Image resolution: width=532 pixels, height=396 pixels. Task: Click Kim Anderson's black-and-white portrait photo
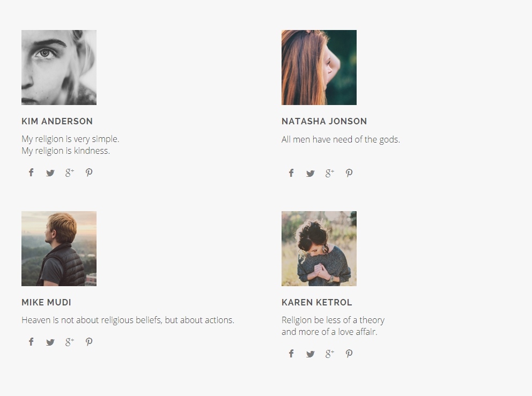(59, 68)
